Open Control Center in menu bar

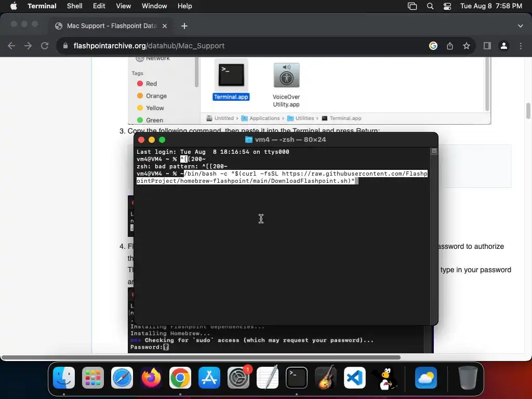pyautogui.click(x=447, y=6)
